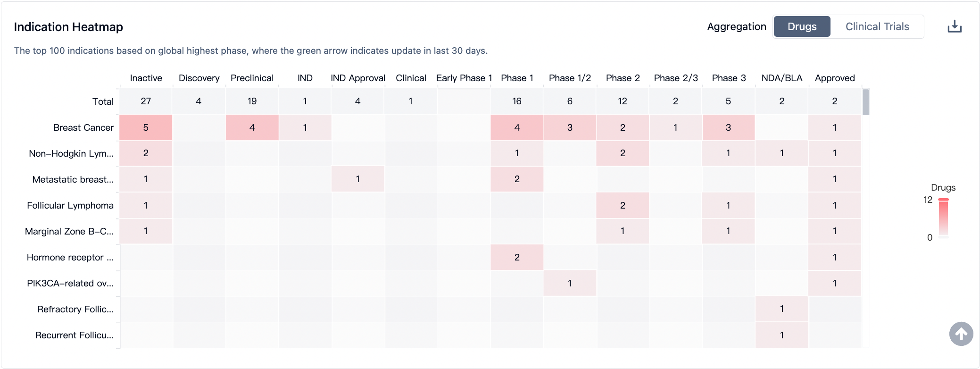Click the Recurrent Follicular row label
This screenshot has height=369, width=980.
click(75, 335)
